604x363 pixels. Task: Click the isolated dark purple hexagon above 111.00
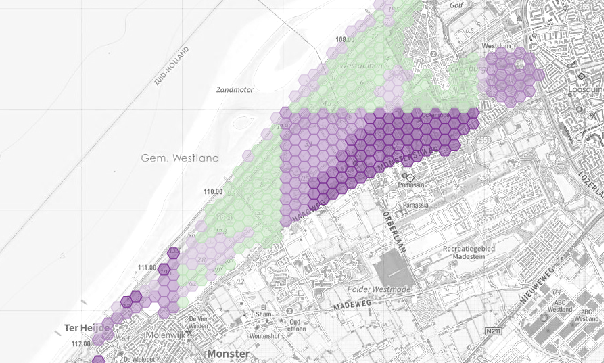tap(174, 253)
